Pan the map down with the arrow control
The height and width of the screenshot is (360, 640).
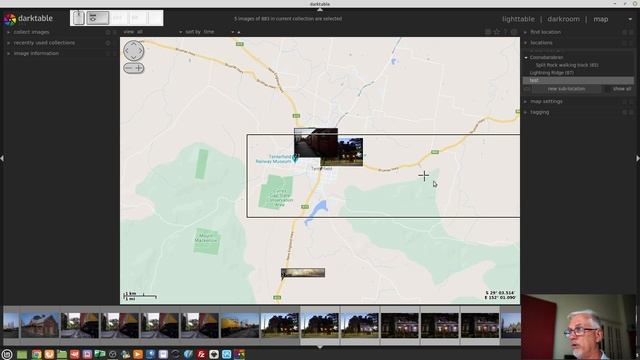coord(133,58)
